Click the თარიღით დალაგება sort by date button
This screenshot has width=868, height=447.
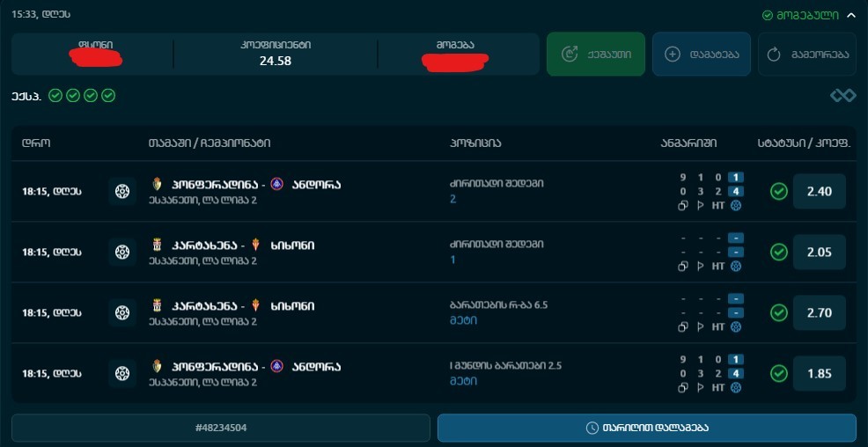click(646, 428)
